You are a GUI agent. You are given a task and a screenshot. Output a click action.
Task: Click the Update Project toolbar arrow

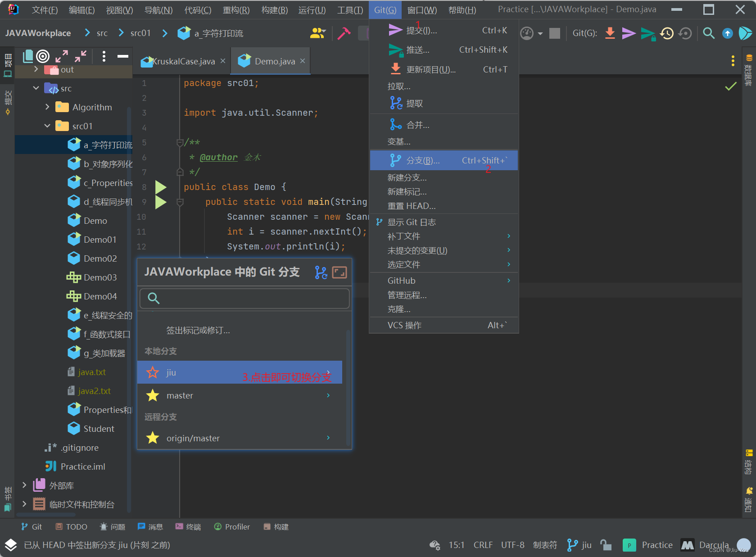[x=610, y=33]
